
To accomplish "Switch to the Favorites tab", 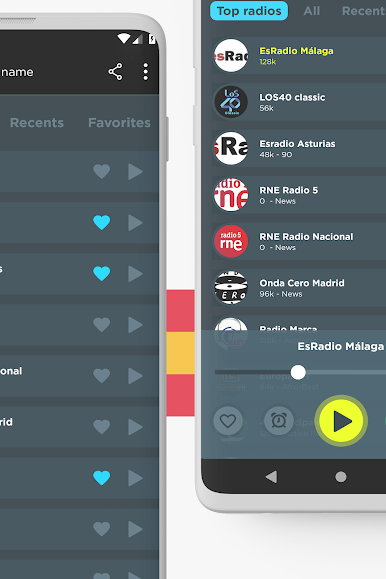I will point(119,123).
